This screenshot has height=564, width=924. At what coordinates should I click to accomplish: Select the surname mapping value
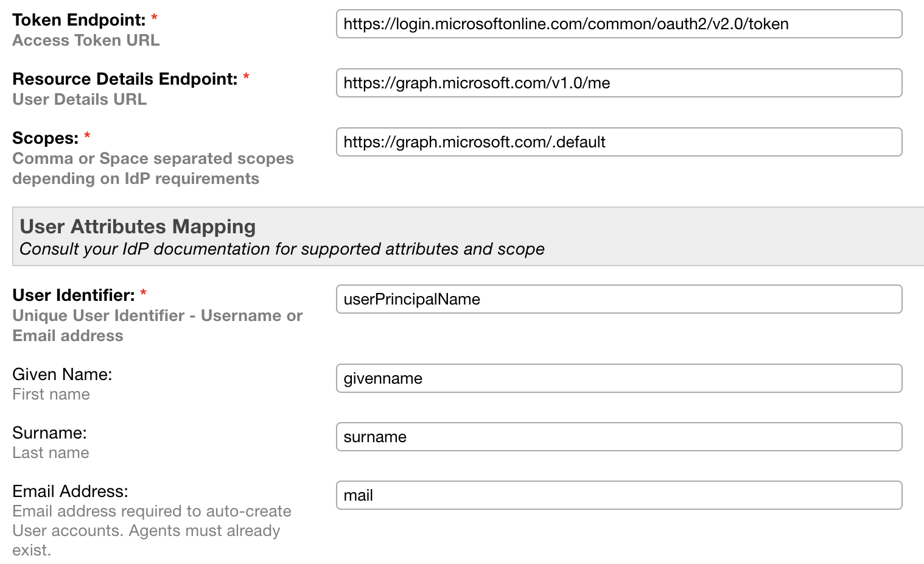[x=374, y=436]
